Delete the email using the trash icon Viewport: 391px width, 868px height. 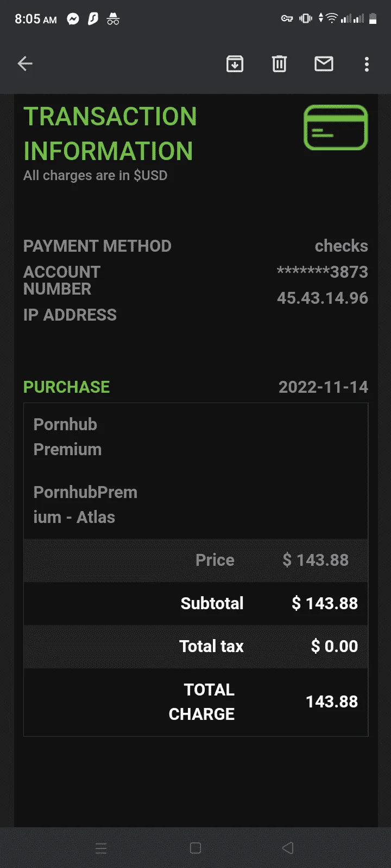(x=279, y=64)
